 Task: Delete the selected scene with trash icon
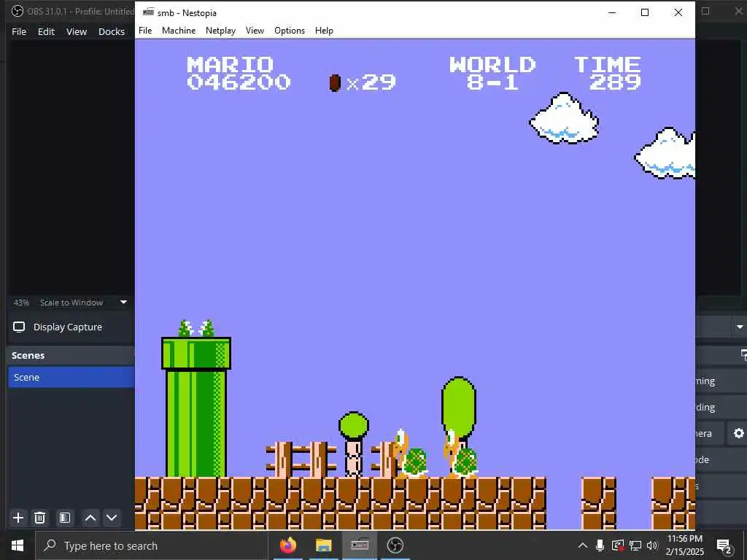(x=40, y=518)
